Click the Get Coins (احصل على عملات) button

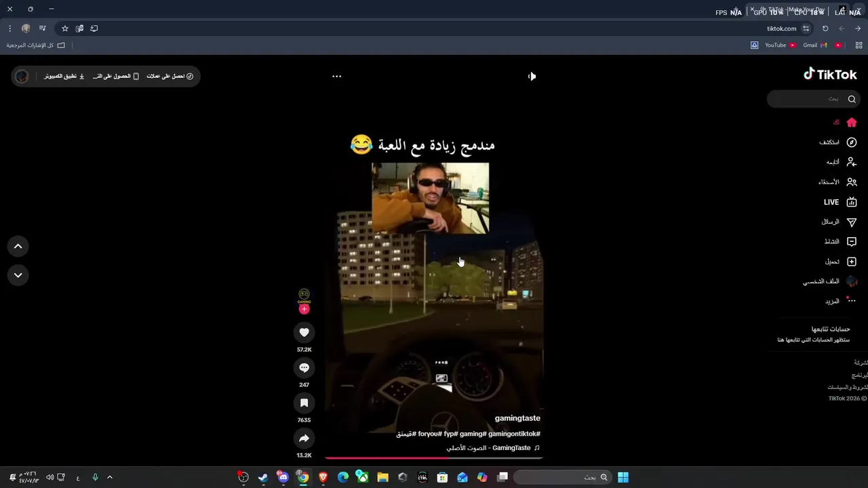point(170,76)
